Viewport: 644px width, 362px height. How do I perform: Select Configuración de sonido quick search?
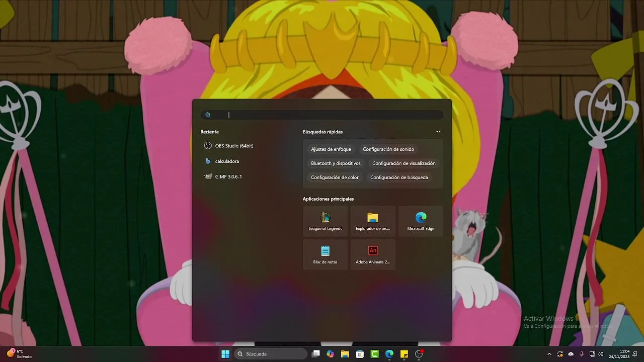pyautogui.click(x=388, y=149)
